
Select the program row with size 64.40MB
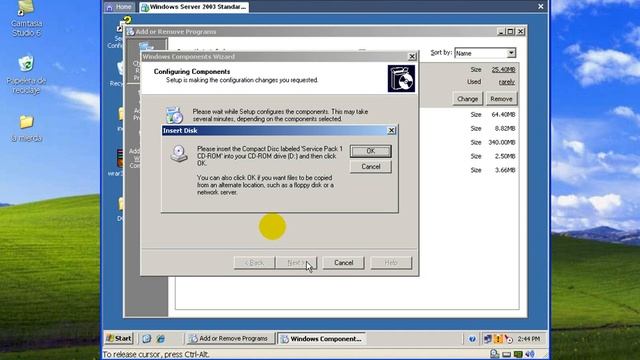click(x=469, y=115)
